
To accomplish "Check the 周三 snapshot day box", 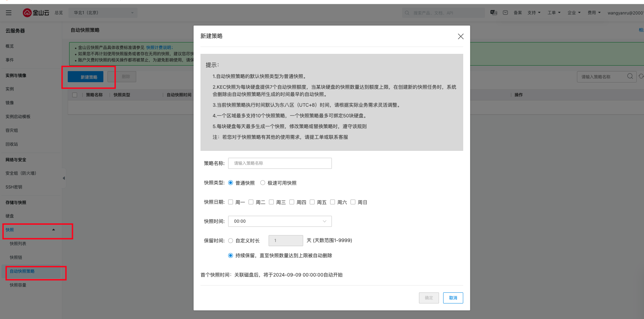I will (x=271, y=202).
